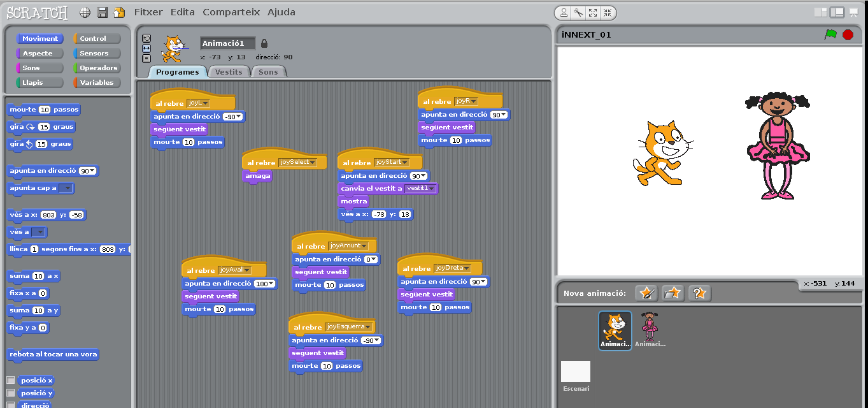This screenshot has height=408, width=868.
Task: Select the Control blocks category
Action: [97, 39]
